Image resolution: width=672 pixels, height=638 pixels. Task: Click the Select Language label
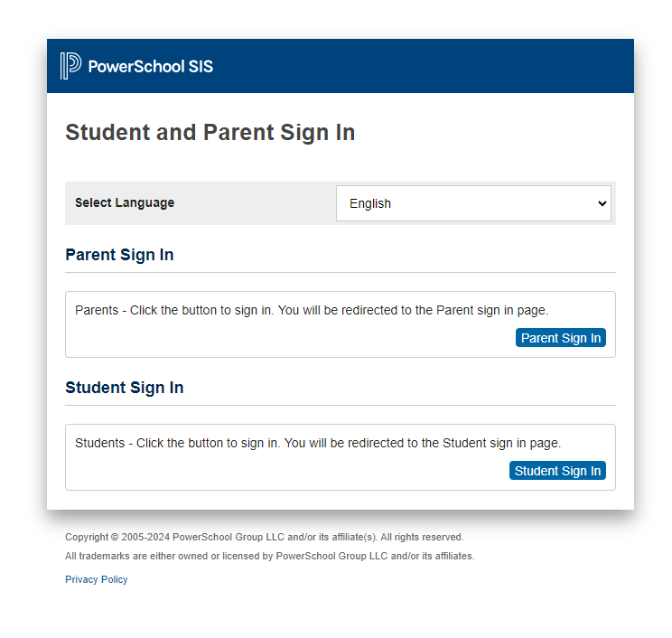coord(125,203)
